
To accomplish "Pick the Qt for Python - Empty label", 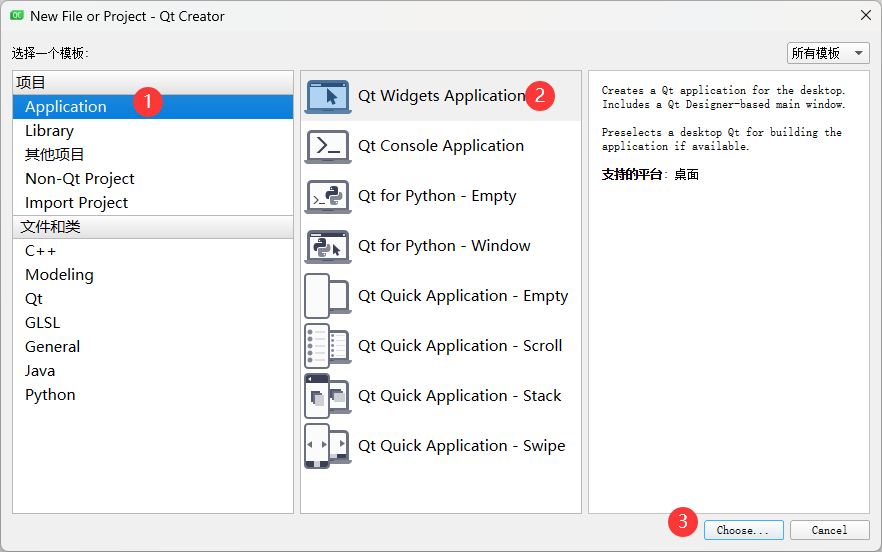I will [x=437, y=196].
